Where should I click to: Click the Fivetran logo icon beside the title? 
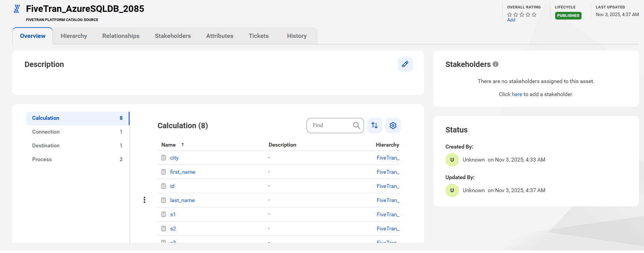(x=17, y=9)
